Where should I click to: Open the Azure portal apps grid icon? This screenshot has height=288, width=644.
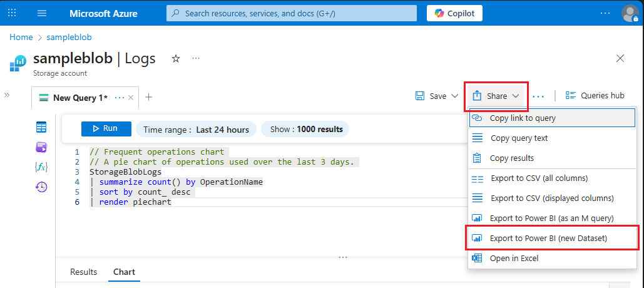(13, 13)
